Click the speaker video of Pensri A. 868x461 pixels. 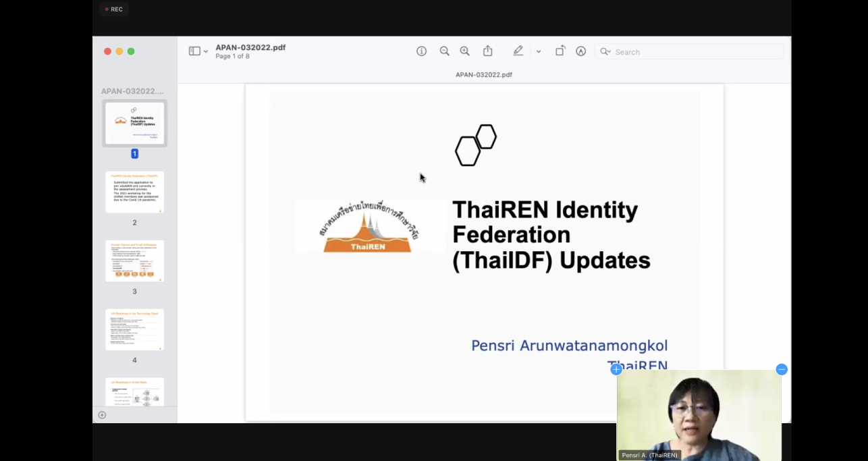(699, 415)
